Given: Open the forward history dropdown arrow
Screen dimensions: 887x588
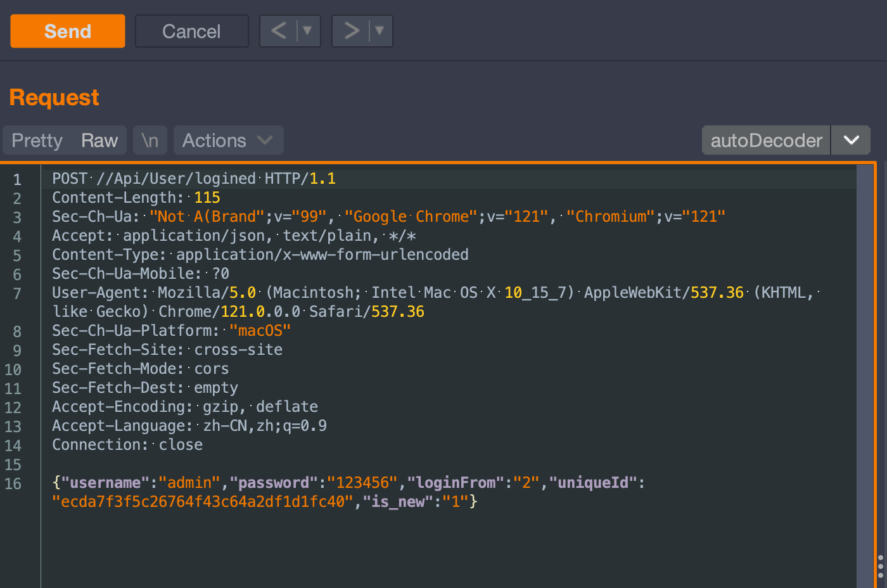Looking at the screenshot, I should (x=380, y=31).
